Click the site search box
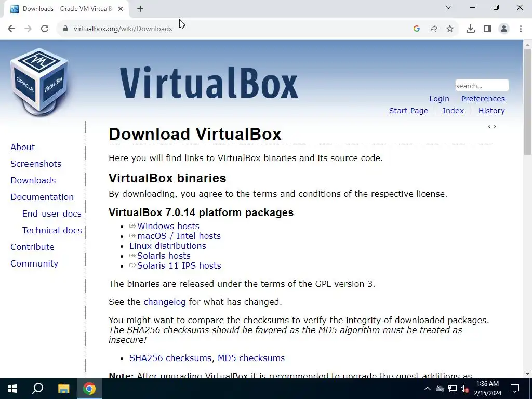The image size is (532, 399). [x=482, y=86]
